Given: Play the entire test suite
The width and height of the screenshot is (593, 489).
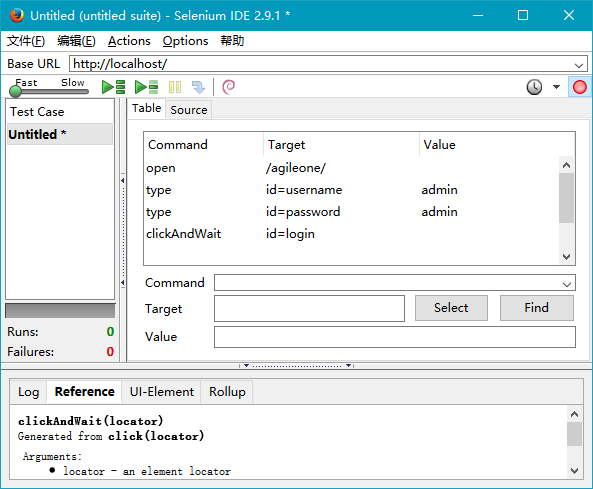Looking at the screenshot, I should [x=113, y=87].
